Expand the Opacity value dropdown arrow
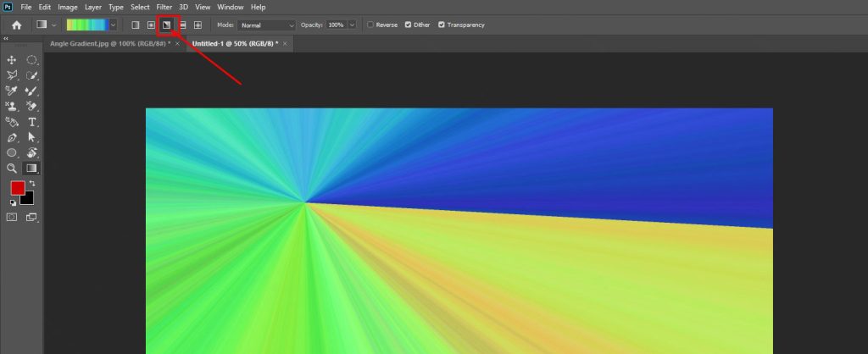 352,25
